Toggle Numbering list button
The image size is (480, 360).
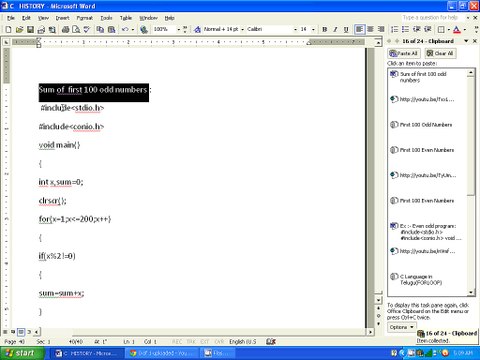coord(395,29)
